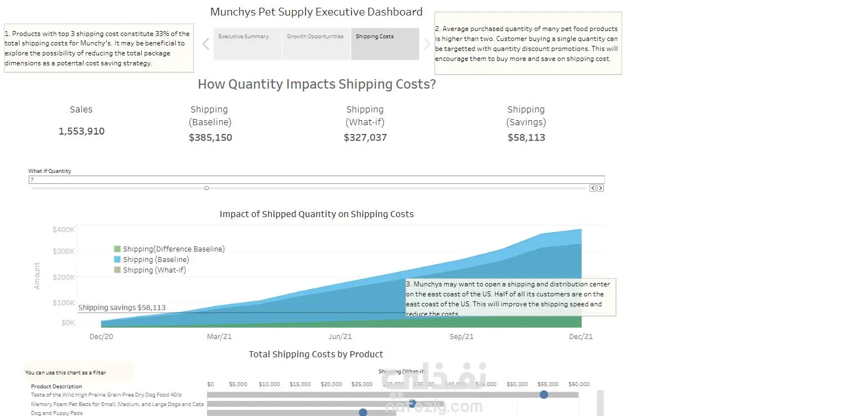Click the blue dot on Memory Foam Pet Beds bar
The width and height of the screenshot is (868, 416).
[x=412, y=404]
